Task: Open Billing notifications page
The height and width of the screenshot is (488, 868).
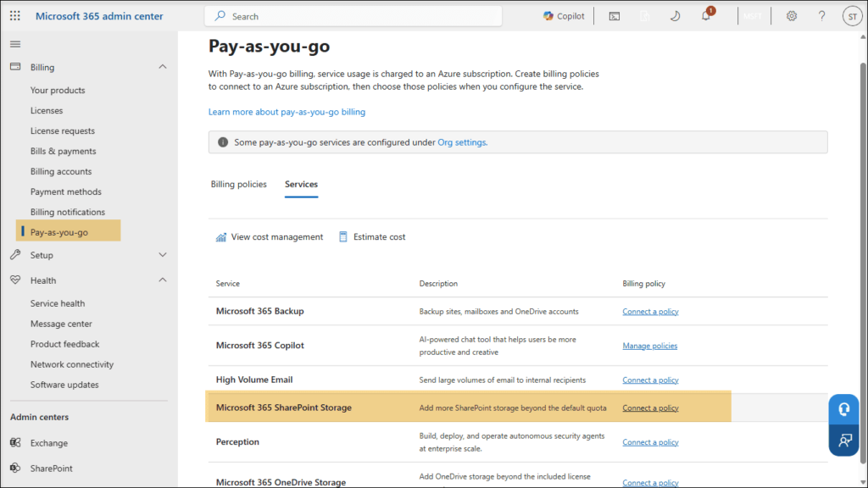Action: click(x=68, y=212)
